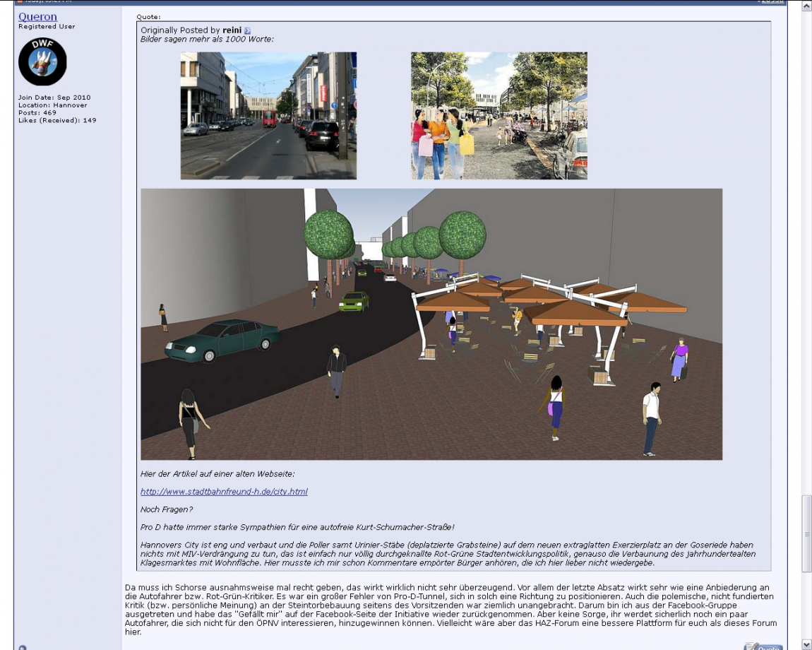
Task: Click the reply starting 'Da muss ich Schorse'
Action: (x=450, y=610)
